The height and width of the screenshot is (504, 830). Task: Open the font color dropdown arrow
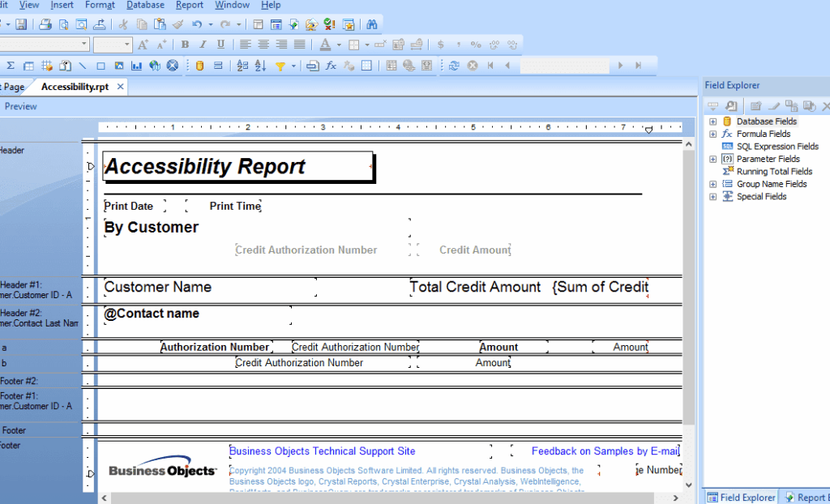(x=338, y=45)
